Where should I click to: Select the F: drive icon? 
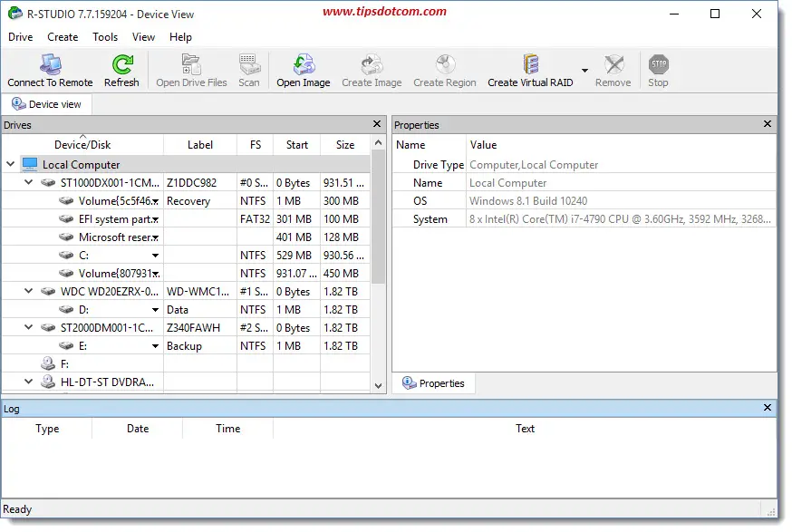48,363
